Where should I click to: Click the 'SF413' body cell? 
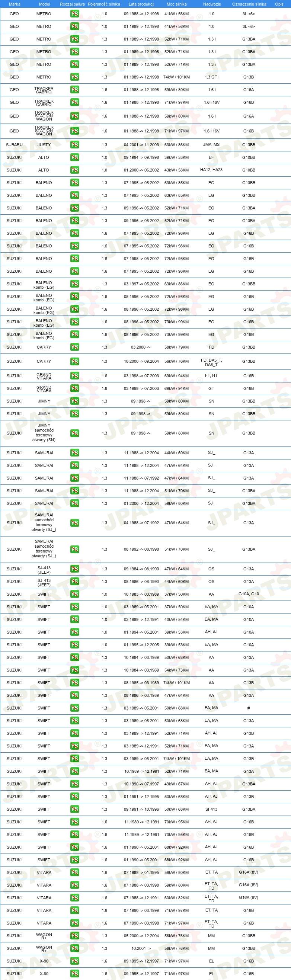[211, 809]
